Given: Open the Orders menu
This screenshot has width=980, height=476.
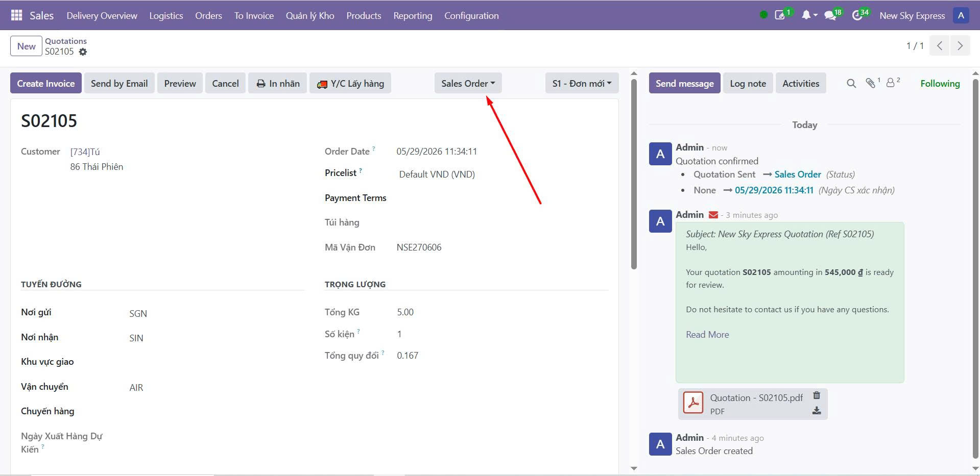Looking at the screenshot, I should coord(208,15).
